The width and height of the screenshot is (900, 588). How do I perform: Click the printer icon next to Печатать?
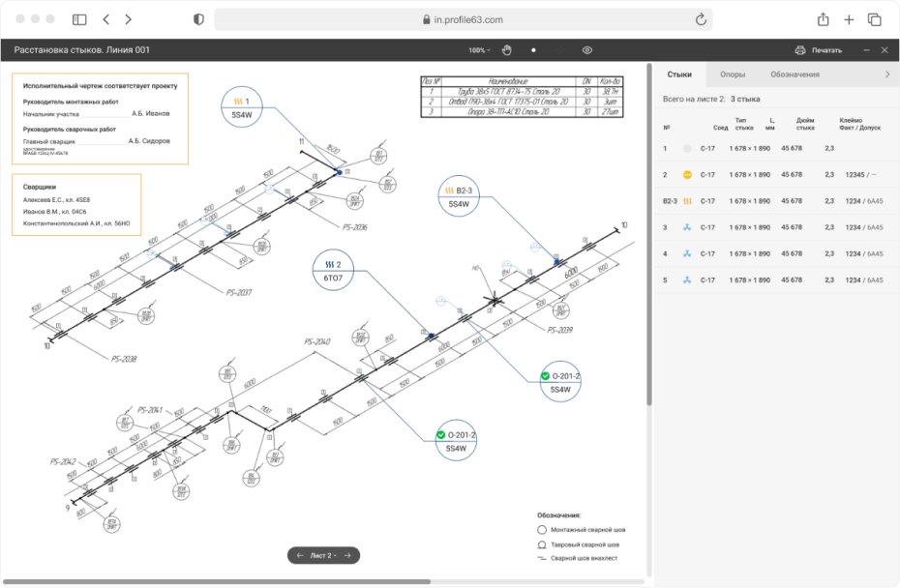pyautogui.click(x=800, y=50)
